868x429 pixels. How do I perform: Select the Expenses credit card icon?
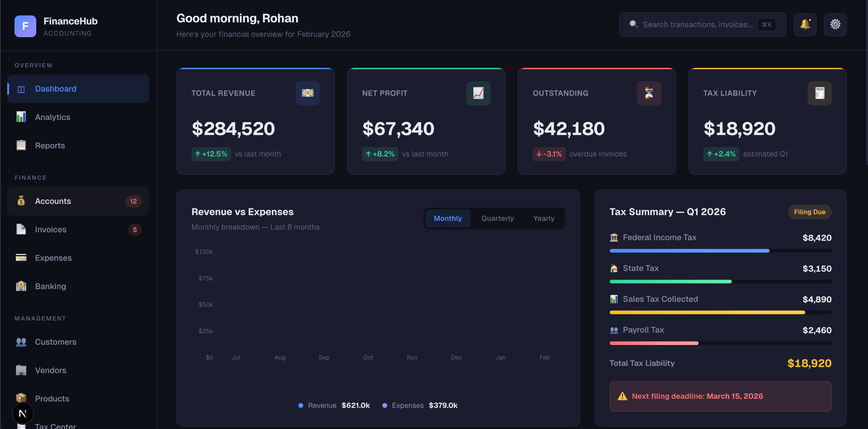tap(21, 257)
